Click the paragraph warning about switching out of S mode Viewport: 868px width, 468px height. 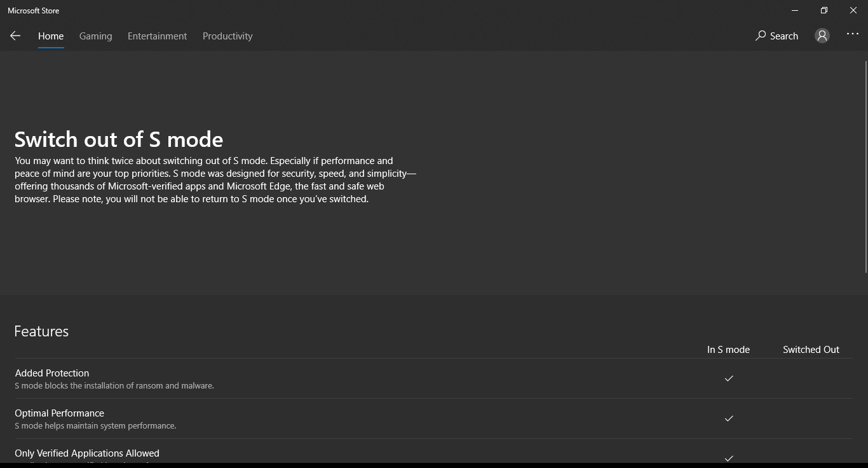215,180
